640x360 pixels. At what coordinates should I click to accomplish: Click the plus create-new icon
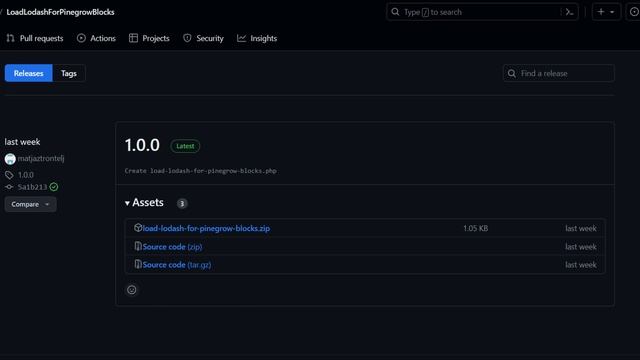coord(601,12)
